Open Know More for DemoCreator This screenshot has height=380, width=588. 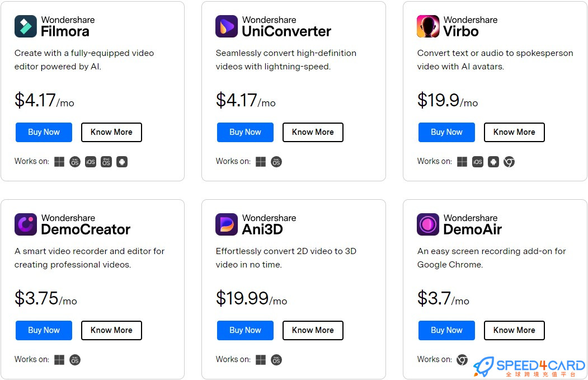click(111, 330)
